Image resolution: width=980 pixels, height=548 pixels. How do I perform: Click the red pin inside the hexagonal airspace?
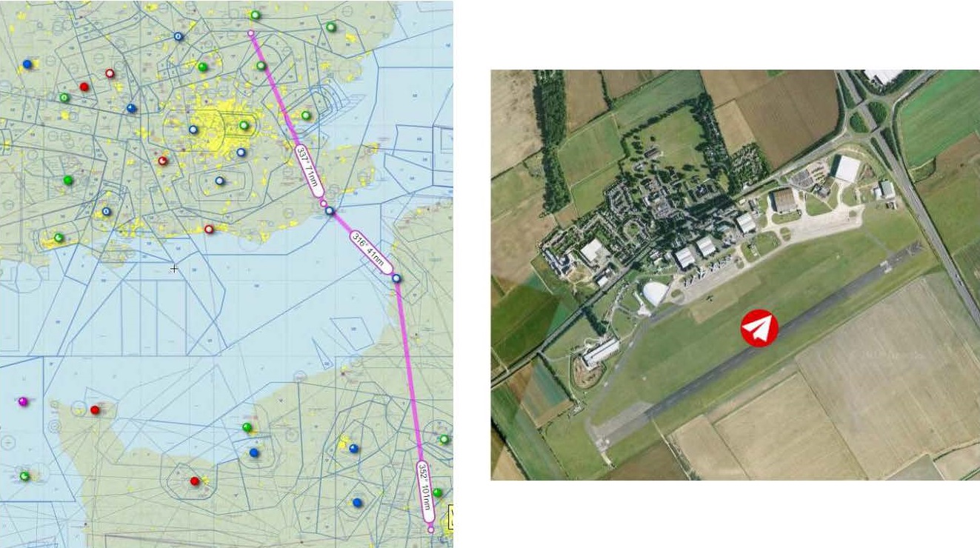195,481
